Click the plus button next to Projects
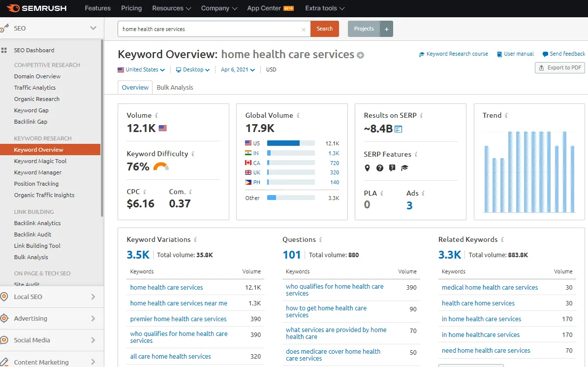Screen dimensions: 588x367 (387, 29)
